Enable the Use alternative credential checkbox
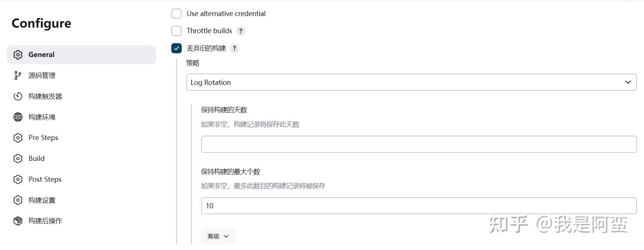 [x=176, y=13]
